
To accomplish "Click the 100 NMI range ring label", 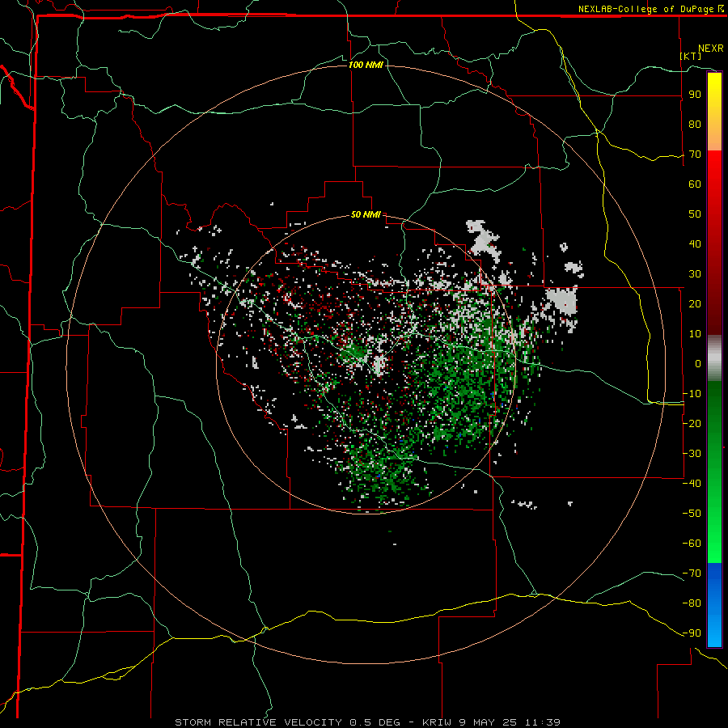I will tap(366, 65).
